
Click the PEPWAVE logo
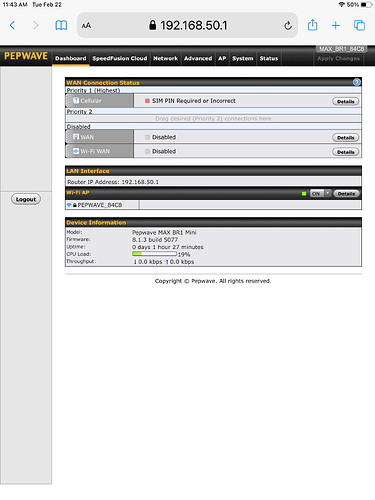(26, 56)
